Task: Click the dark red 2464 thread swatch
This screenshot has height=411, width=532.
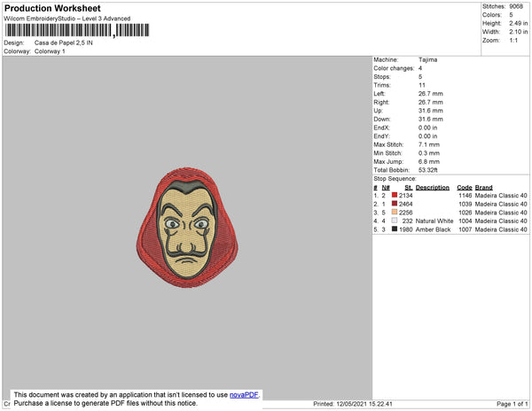Action: (x=395, y=204)
